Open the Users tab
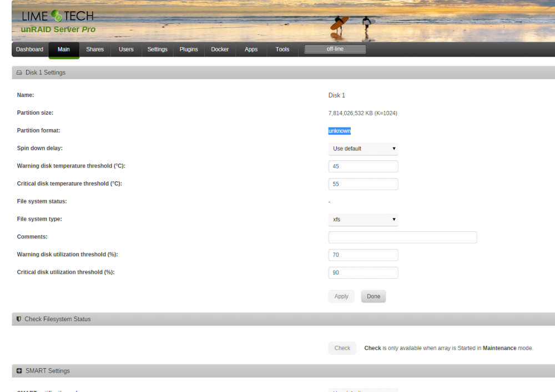Viewport: 555px width, 392px height. tap(126, 49)
